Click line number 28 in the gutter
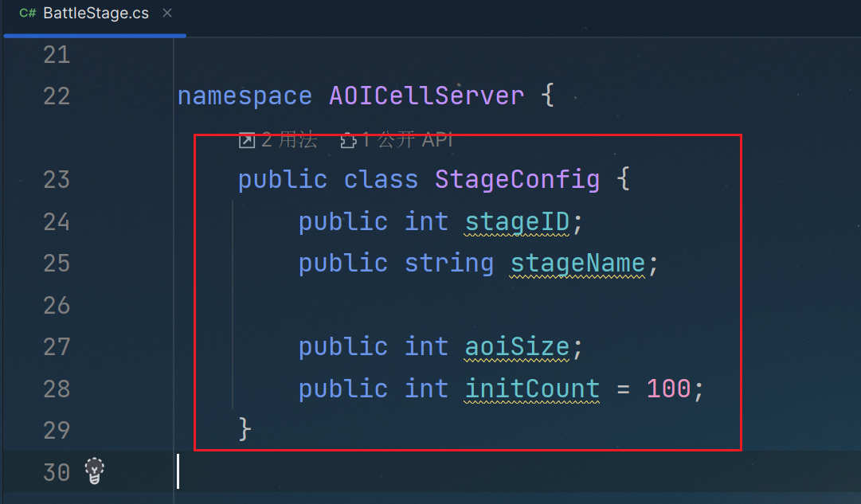Screen dimensions: 861x504 [x=57, y=389]
